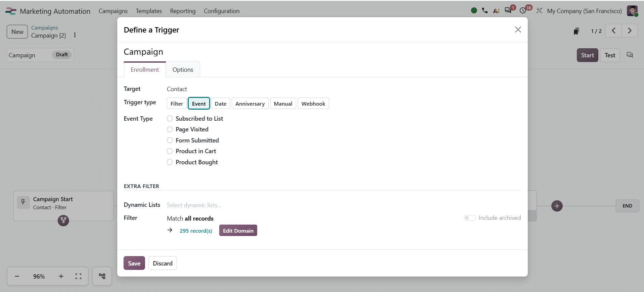Open the Campaign [2] actions kebab menu

[75, 35]
